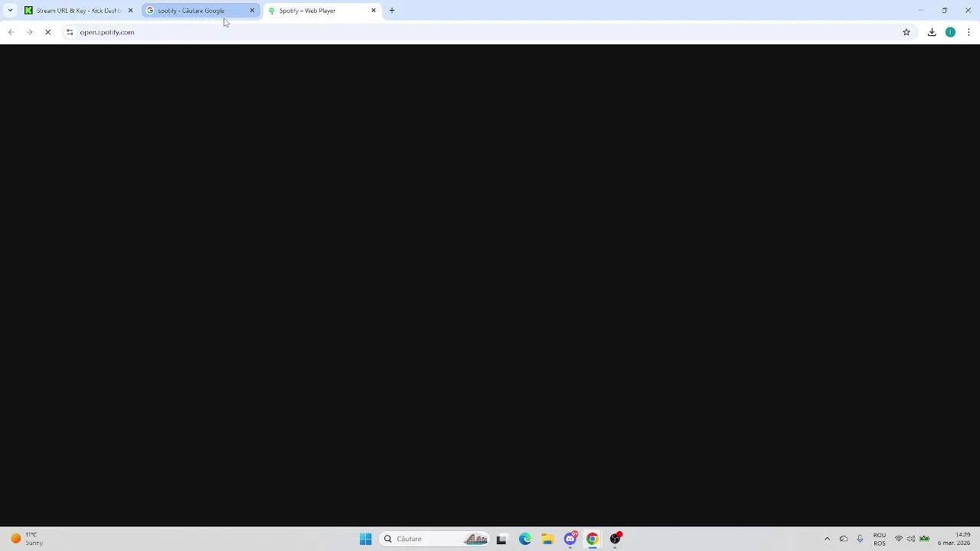
Task: Open a new browser tab
Action: 392,11
